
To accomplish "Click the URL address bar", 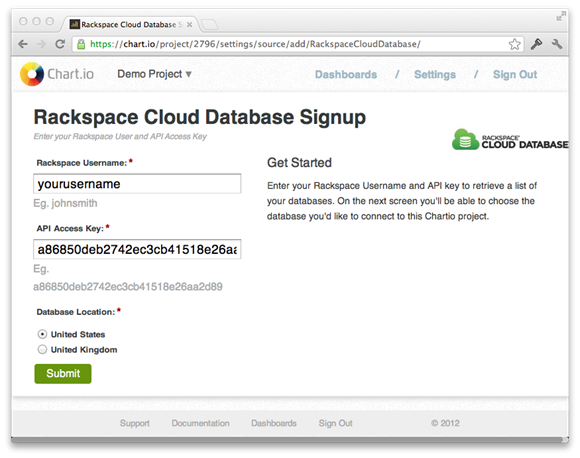I will click(x=298, y=44).
